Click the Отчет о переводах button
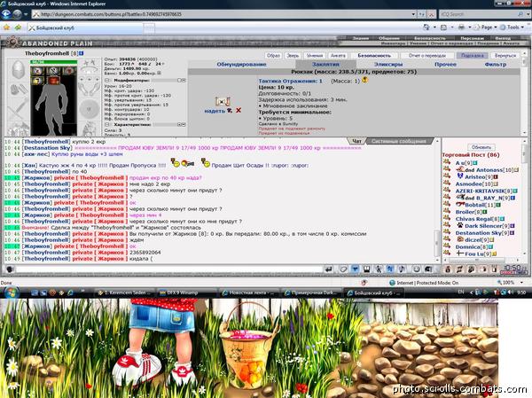 [426, 55]
